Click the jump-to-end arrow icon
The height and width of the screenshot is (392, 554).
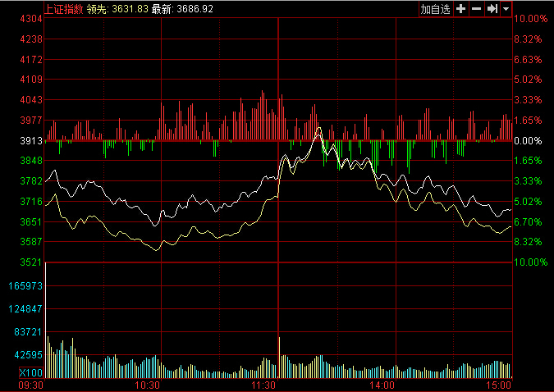pos(492,9)
